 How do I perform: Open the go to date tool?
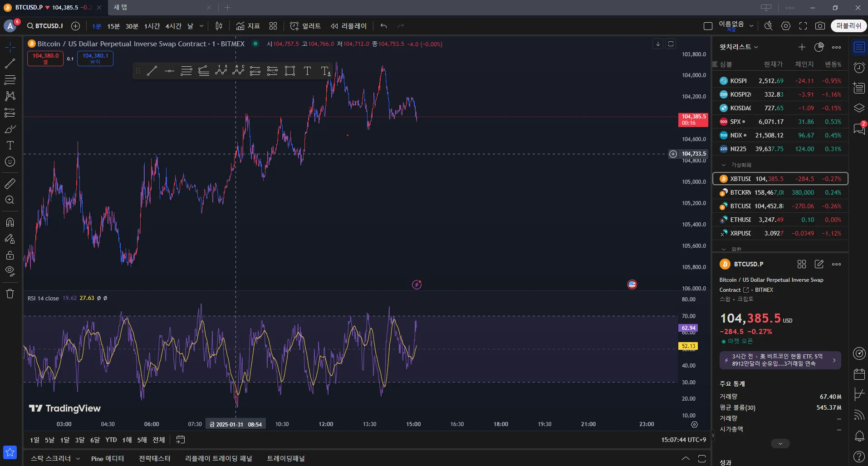181,440
